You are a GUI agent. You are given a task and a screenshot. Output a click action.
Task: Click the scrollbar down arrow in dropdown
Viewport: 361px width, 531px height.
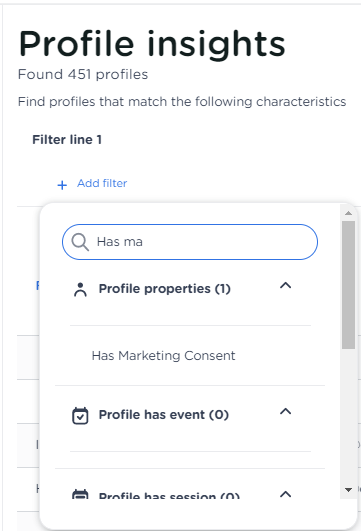pos(348,490)
